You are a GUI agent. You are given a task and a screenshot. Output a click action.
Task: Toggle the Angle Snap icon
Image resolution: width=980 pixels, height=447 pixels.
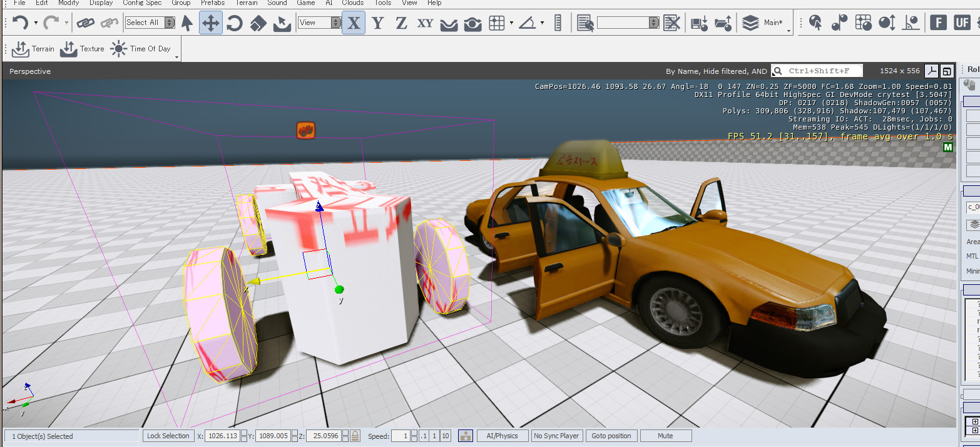528,23
